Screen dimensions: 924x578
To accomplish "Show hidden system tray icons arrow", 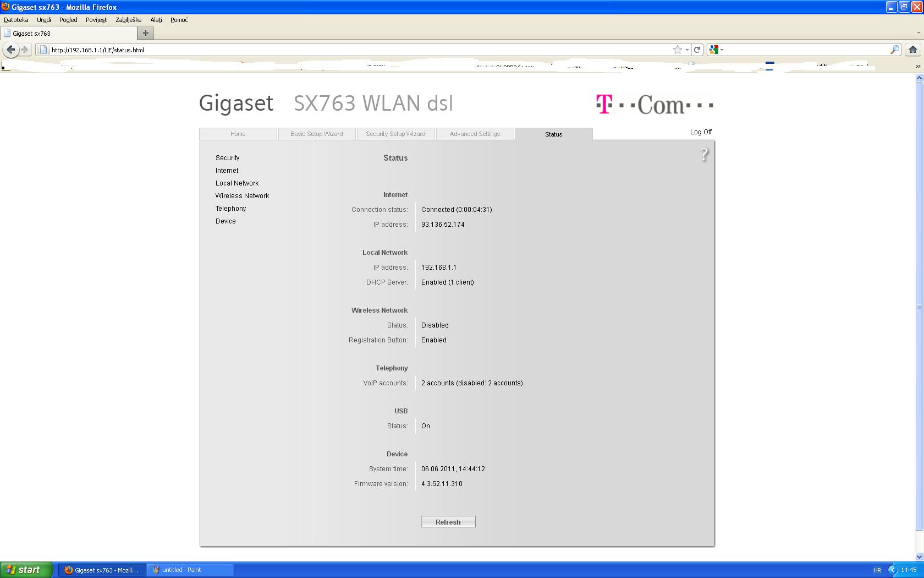I will click(893, 570).
